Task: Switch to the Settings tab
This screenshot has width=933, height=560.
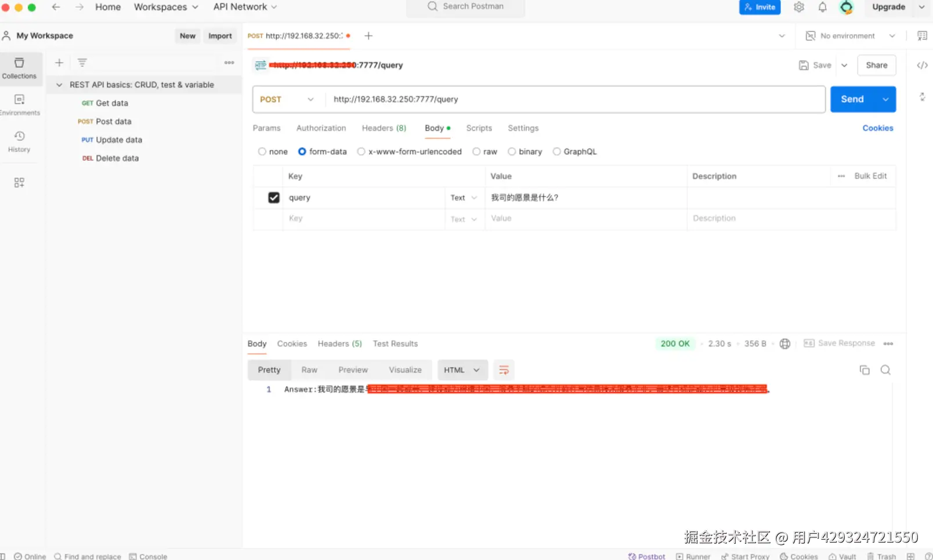Action: pyautogui.click(x=523, y=128)
